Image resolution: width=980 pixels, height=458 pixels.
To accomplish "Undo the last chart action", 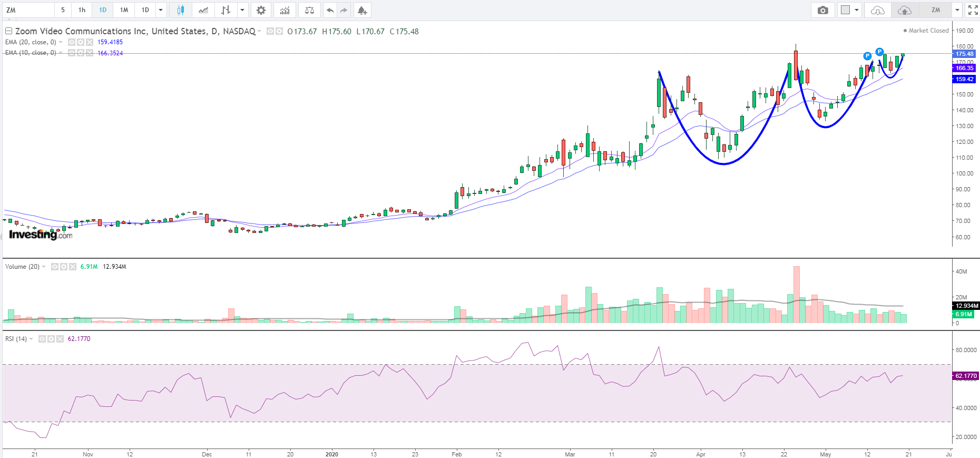I will point(330,10).
